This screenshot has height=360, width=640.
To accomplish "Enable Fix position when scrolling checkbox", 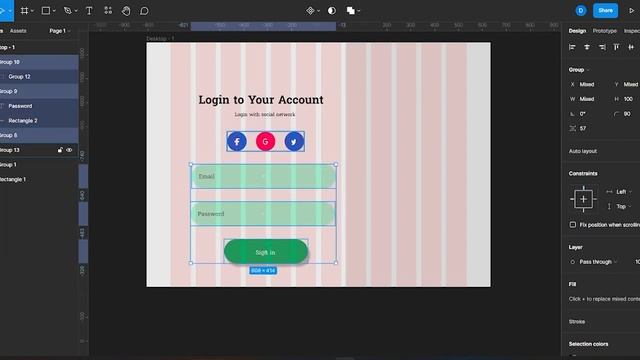I will pos(573,225).
